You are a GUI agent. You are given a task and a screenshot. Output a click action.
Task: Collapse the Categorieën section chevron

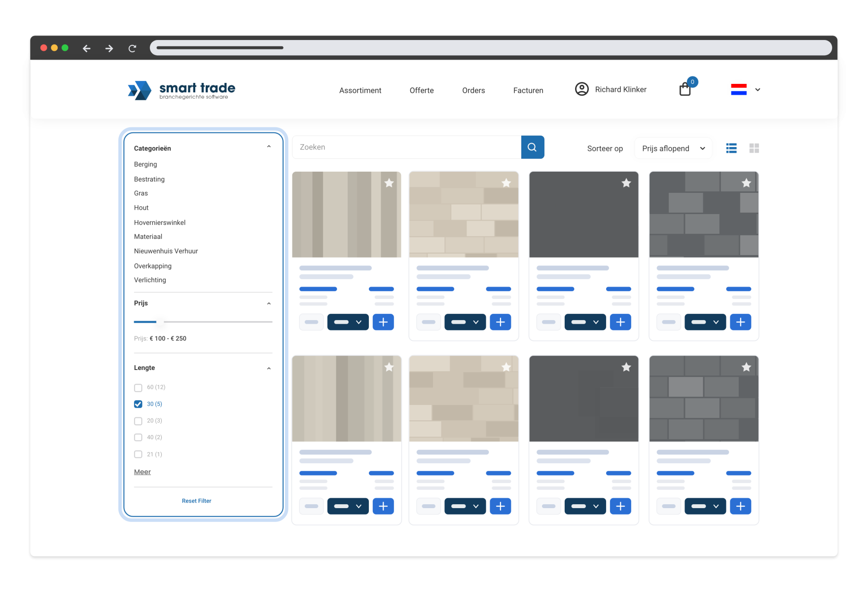[x=269, y=147]
